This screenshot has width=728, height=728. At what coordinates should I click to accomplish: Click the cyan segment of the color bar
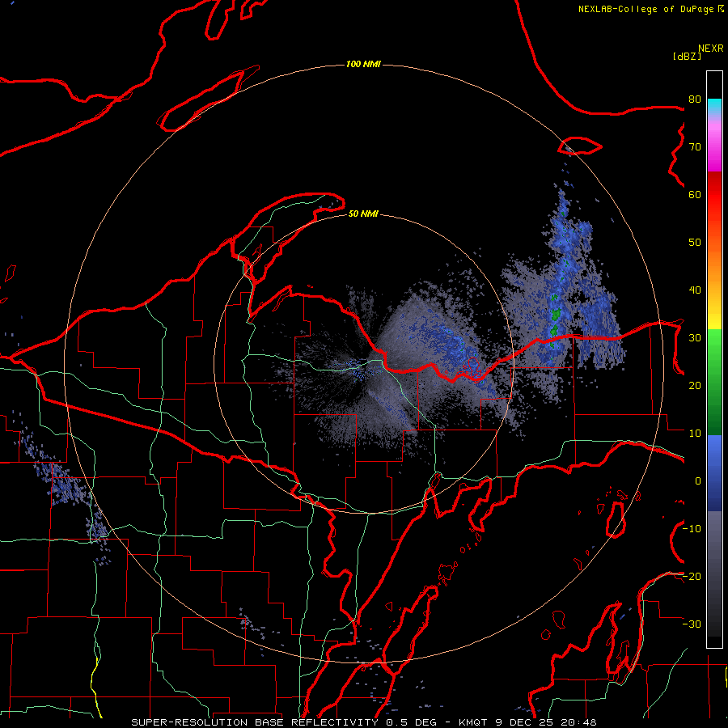click(714, 106)
